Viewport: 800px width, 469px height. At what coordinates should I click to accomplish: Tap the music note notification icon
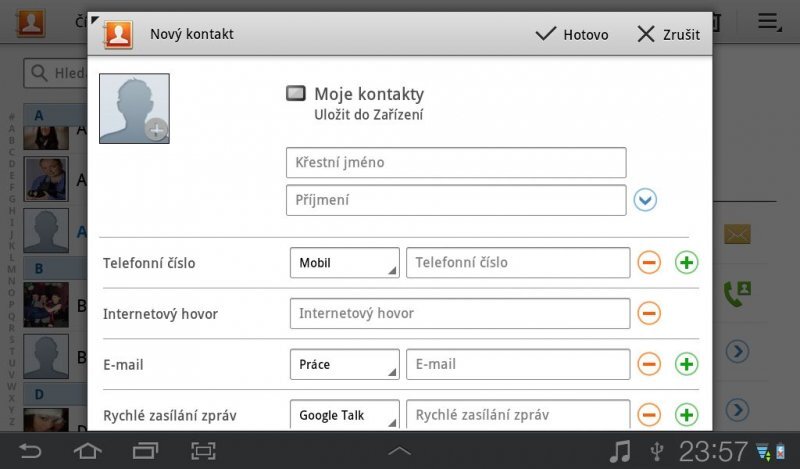pos(620,451)
